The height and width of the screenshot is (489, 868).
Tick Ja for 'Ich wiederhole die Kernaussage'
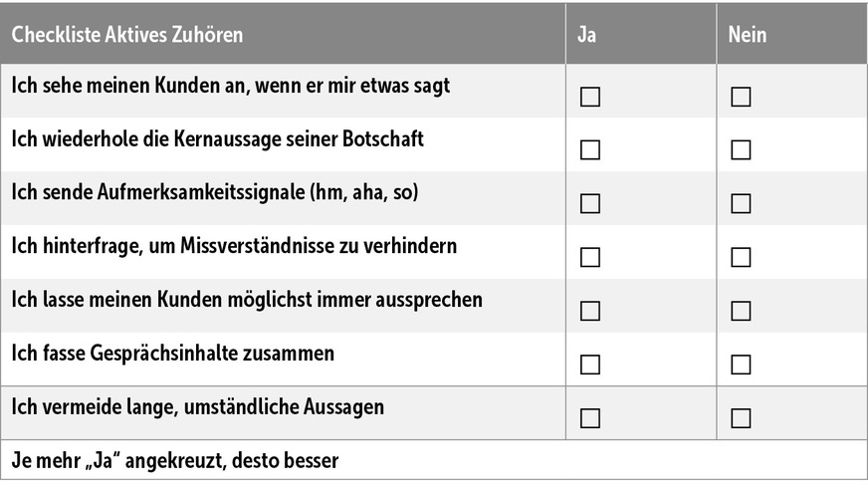pos(590,150)
